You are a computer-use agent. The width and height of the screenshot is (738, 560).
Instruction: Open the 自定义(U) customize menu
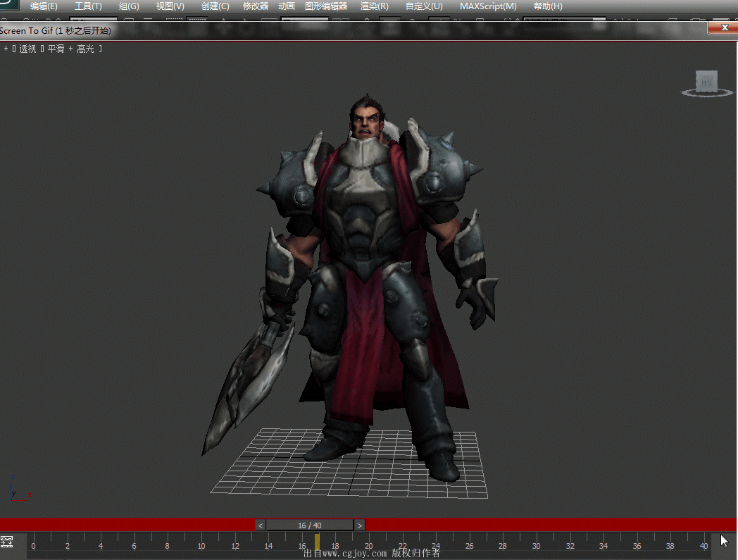pos(424,6)
